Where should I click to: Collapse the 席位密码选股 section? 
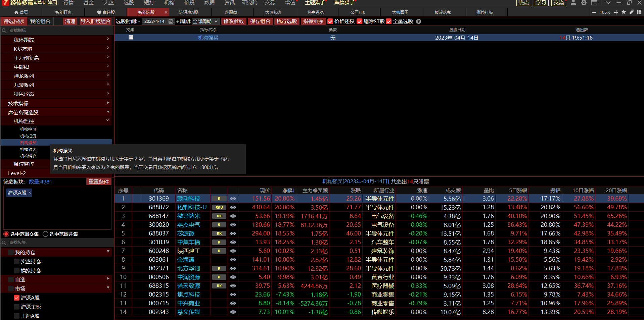point(56,112)
